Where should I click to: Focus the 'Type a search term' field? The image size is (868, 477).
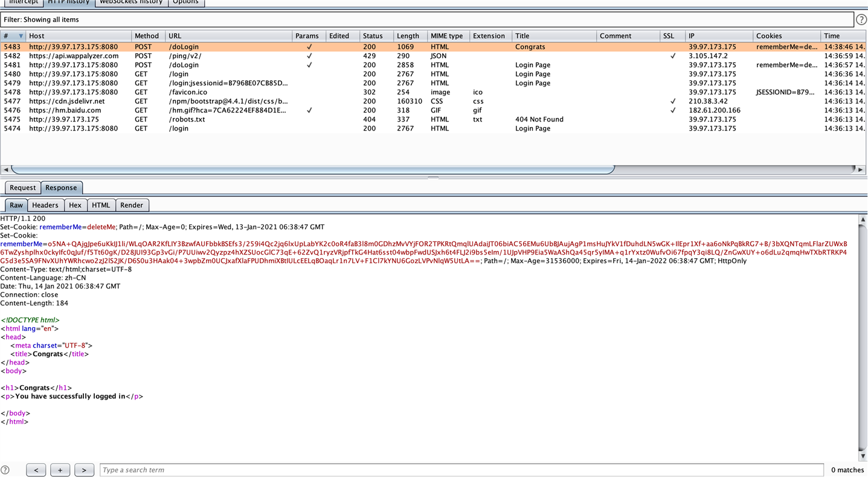[x=461, y=470]
